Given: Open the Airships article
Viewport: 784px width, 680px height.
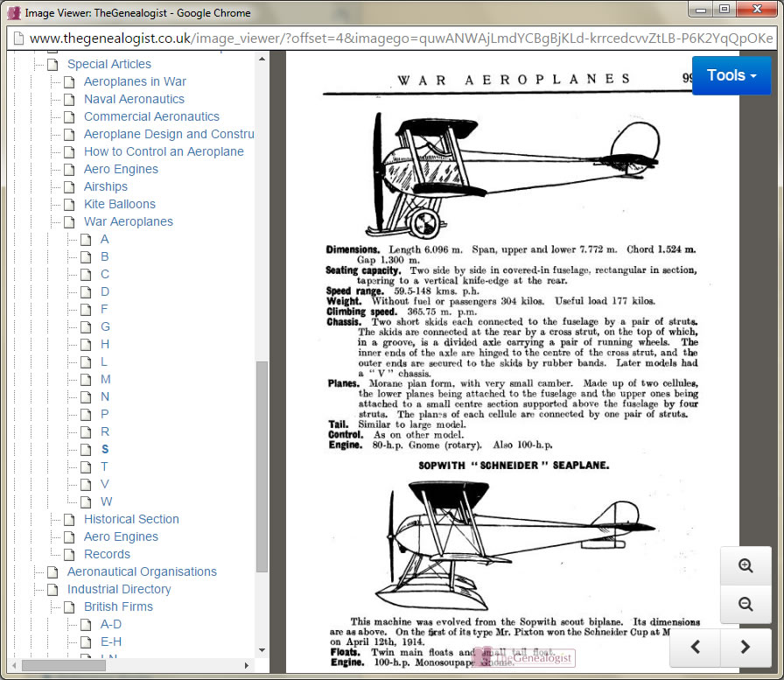Looking at the screenshot, I should pos(106,186).
